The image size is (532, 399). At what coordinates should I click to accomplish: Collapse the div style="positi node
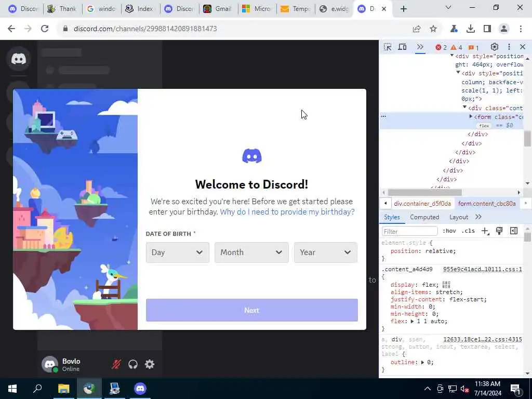pos(458,72)
